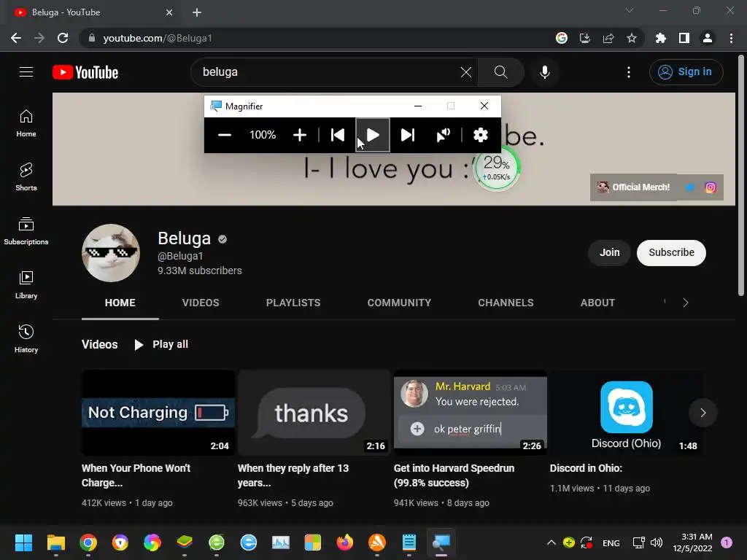Open Chrome extensions puzzle icon
The width and height of the screenshot is (747, 560).
661,38
